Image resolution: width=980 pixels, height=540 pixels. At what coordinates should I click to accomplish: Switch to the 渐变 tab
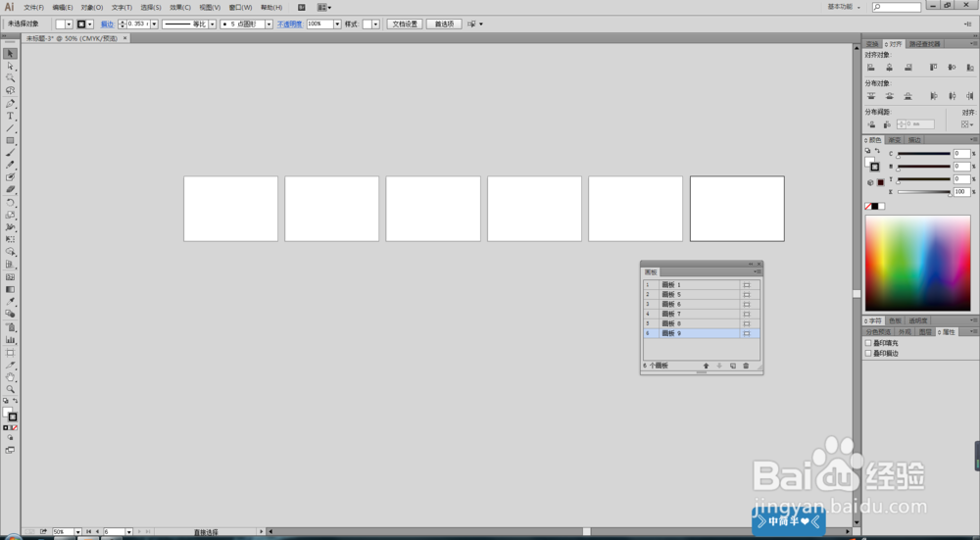coord(895,140)
